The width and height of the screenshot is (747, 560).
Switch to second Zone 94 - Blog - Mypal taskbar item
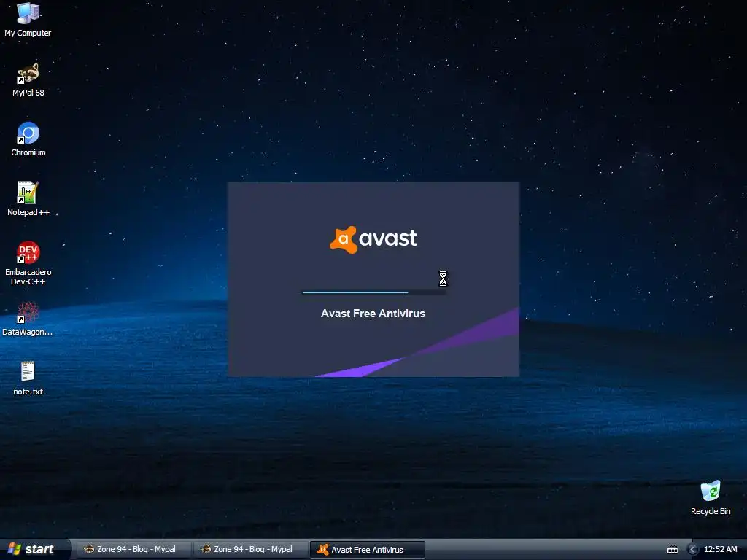(250, 549)
